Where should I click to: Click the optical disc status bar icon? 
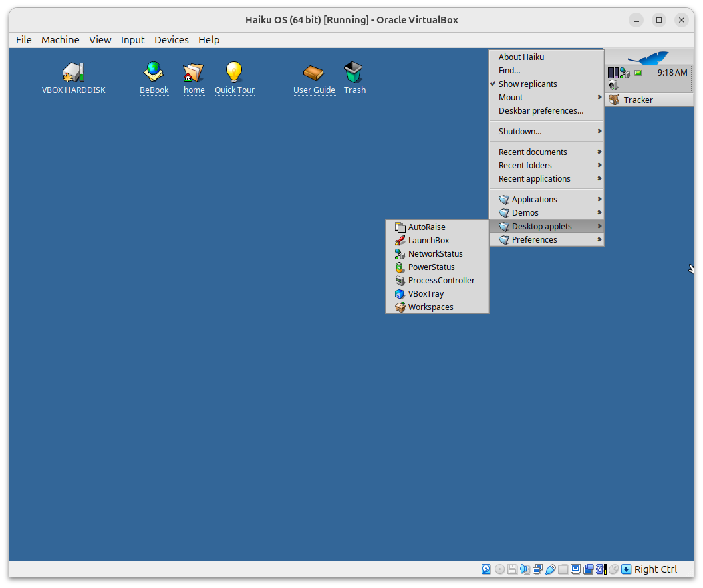click(x=499, y=569)
